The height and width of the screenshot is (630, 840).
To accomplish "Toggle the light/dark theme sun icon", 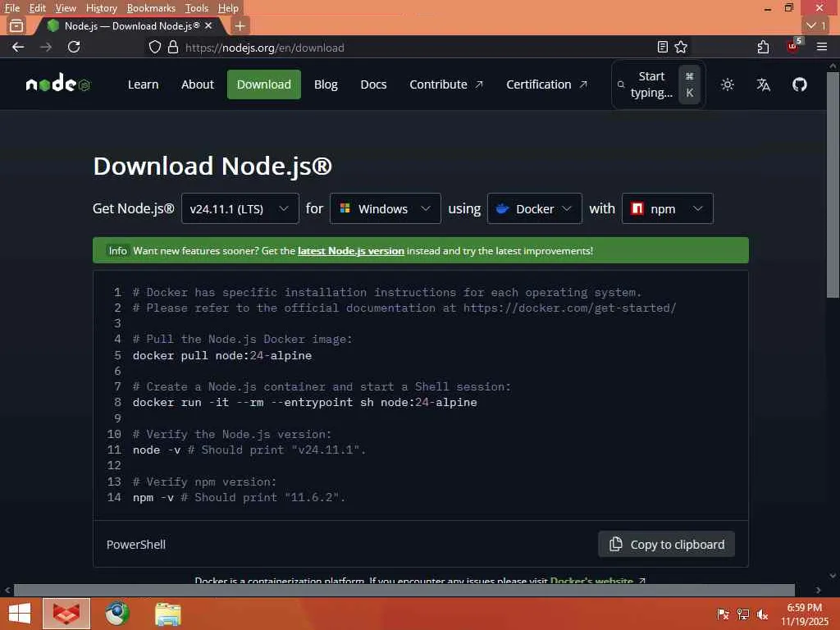I will [727, 84].
